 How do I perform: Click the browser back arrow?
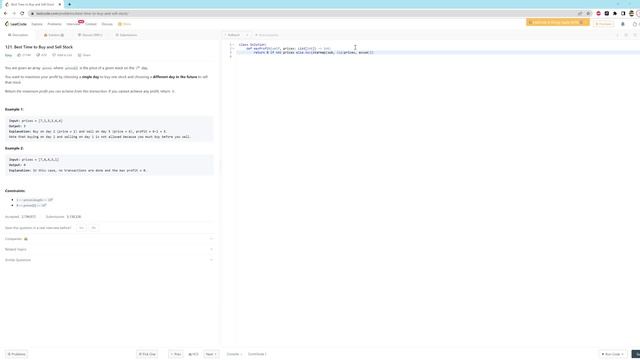[5, 13]
